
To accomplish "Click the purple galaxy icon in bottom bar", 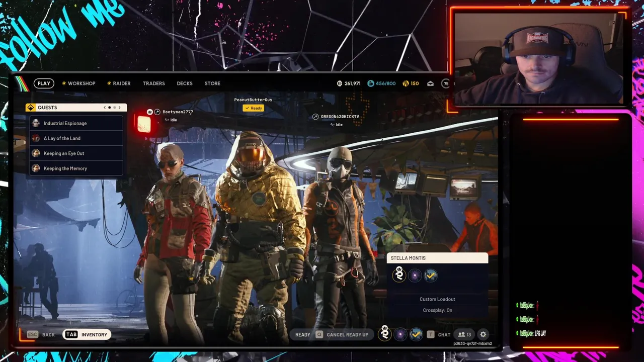I will click(400, 334).
